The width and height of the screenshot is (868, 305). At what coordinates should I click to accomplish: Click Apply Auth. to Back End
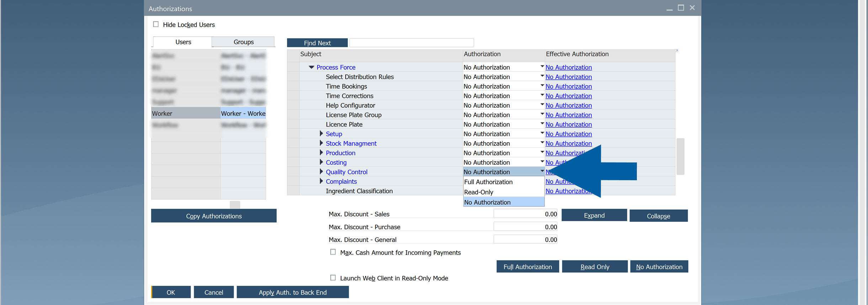293,292
